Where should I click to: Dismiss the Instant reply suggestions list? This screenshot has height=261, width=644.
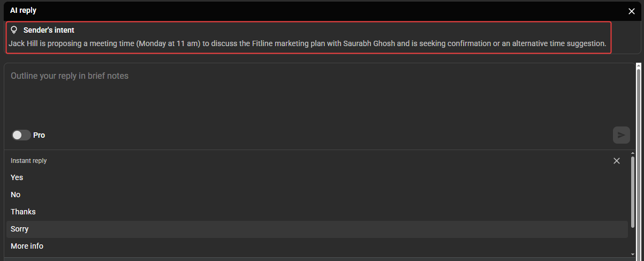coord(617,161)
